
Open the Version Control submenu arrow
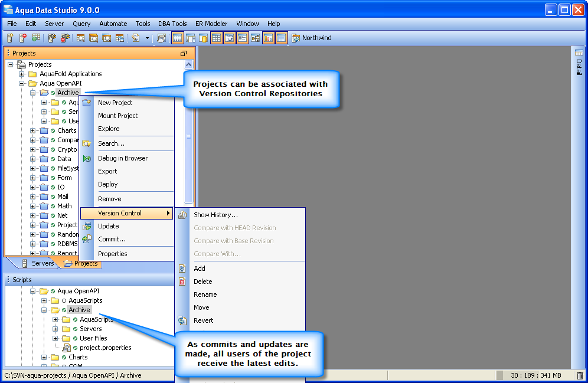pos(168,213)
